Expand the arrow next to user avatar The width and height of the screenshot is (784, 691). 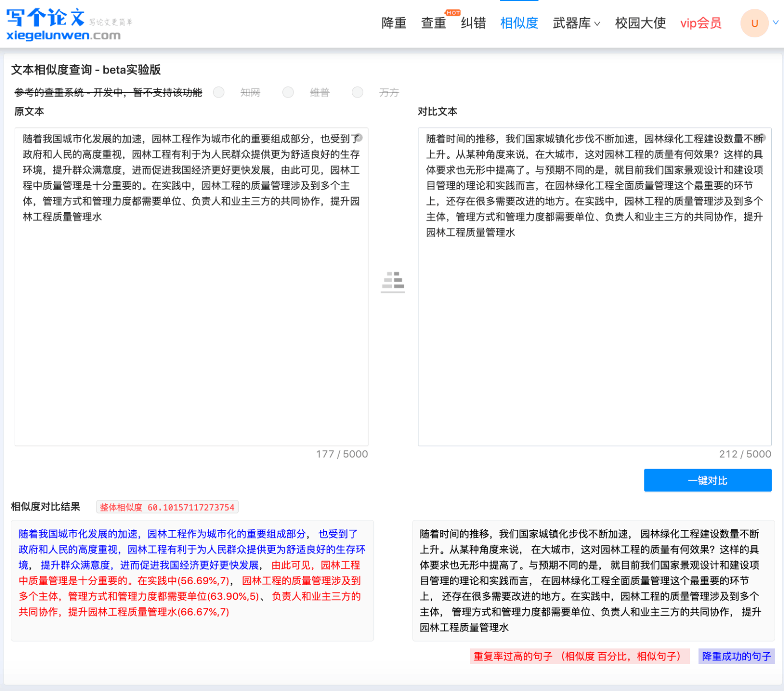click(x=776, y=22)
